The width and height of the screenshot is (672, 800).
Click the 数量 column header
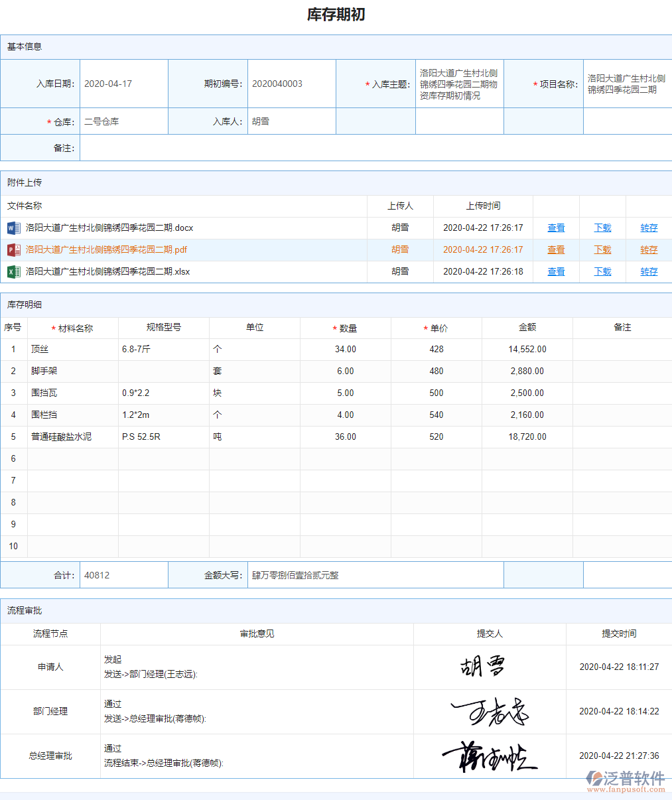click(348, 328)
